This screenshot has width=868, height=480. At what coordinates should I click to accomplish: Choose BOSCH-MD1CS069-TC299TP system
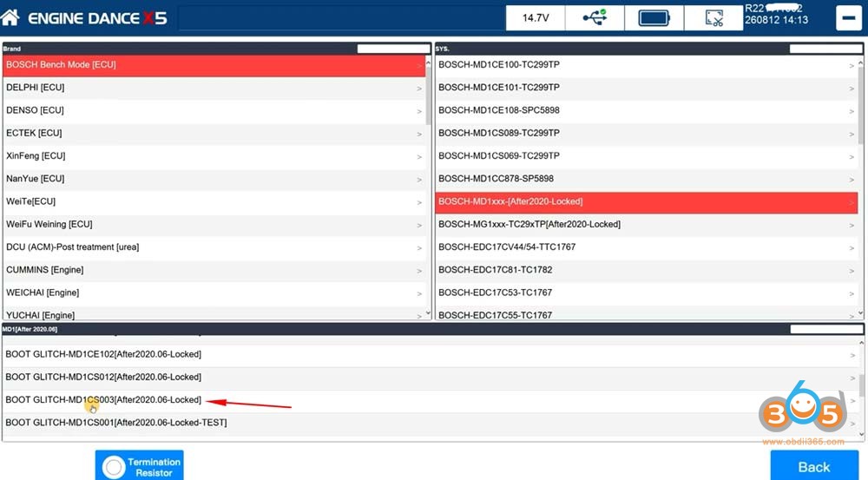tap(646, 156)
